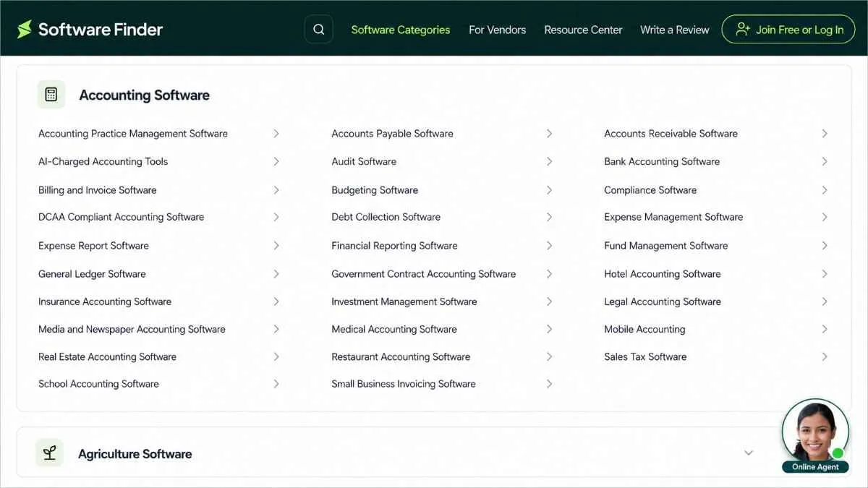
Task: Expand the Agriculture Software section chevron
Action: tap(749, 453)
